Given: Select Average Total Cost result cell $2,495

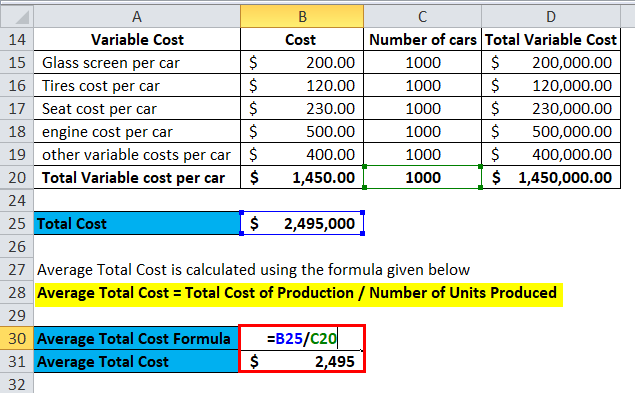Looking at the screenshot, I should [302, 361].
